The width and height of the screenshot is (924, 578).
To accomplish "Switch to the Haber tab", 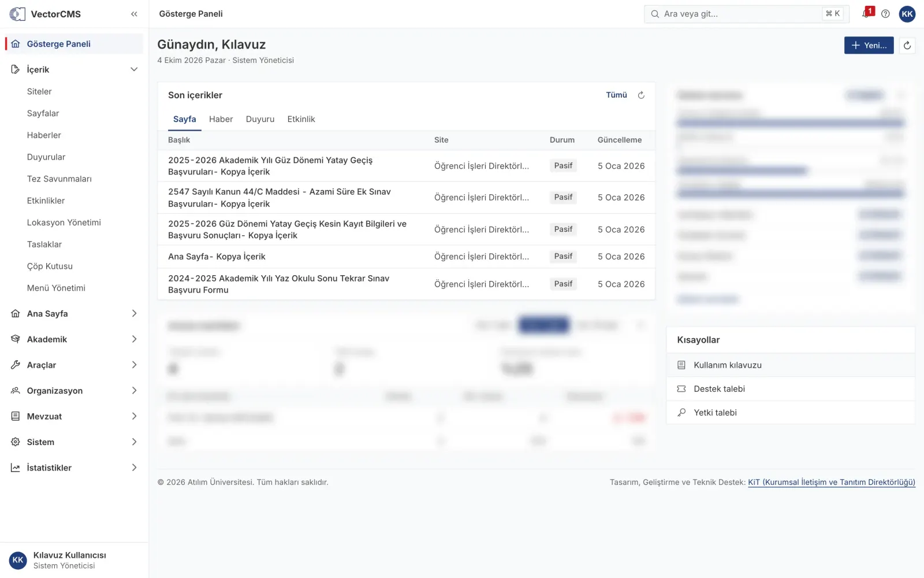I will pyautogui.click(x=221, y=119).
